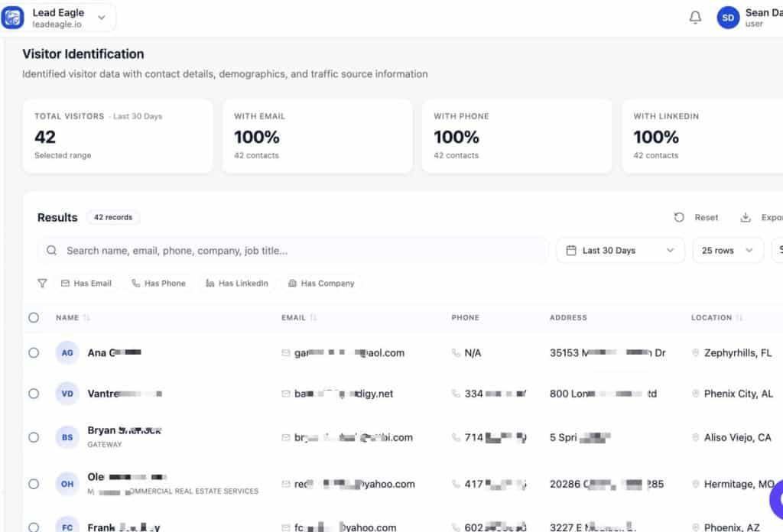The height and width of the screenshot is (532, 783).
Task: Open the notifications bell
Action: pos(695,18)
